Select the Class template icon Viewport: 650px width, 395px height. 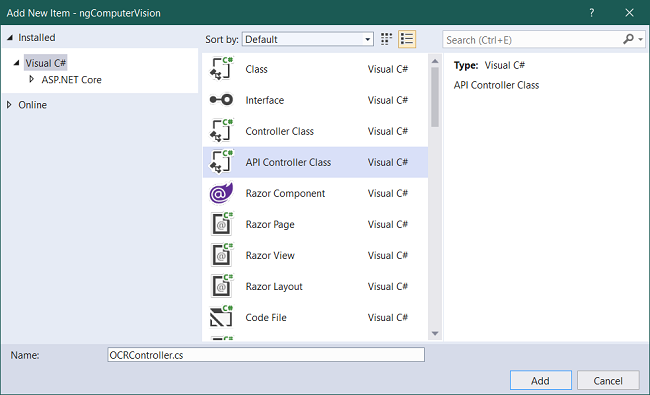tap(221, 69)
